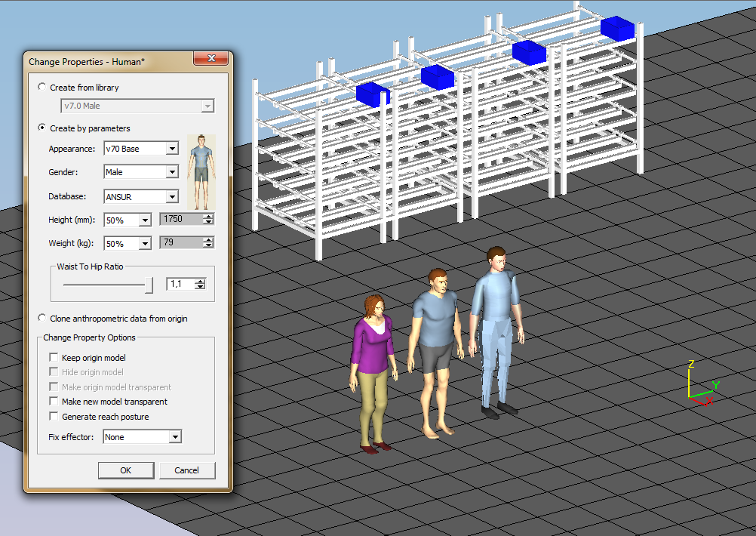Viewport: 756px width, 536px height.
Task: Click the Cancel button
Action: coord(186,470)
